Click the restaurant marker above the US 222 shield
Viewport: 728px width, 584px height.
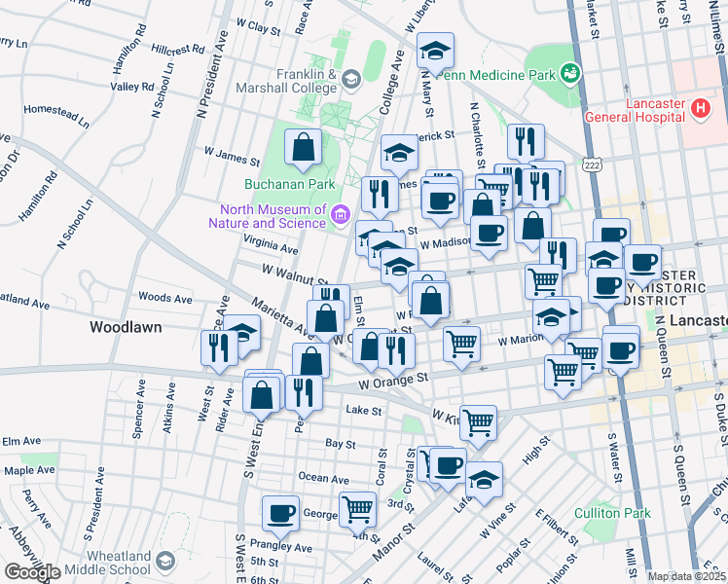(526, 142)
